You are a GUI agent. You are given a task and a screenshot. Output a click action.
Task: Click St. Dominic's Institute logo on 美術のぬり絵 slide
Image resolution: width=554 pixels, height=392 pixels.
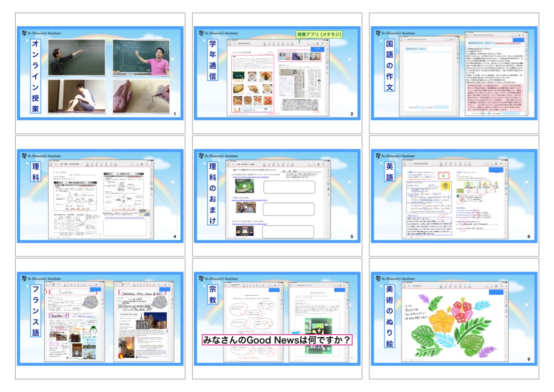click(x=395, y=278)
